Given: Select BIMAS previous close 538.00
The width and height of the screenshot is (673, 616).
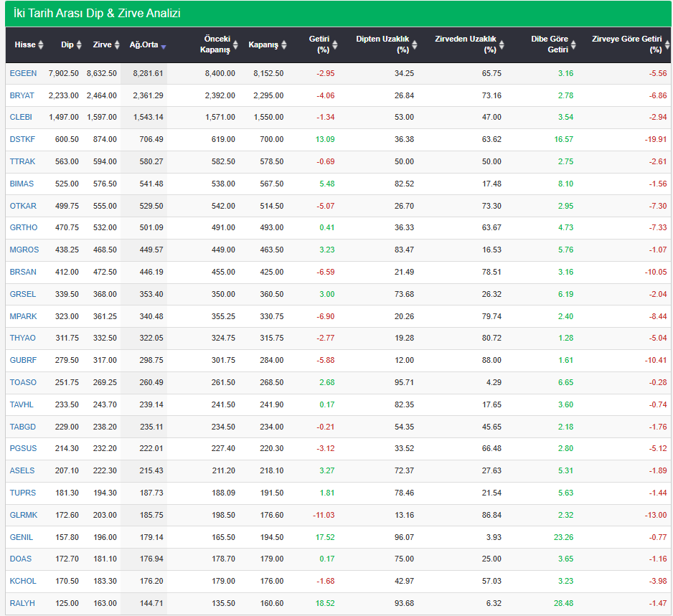Looking at the screenshot, I should (x=223, y=184).
